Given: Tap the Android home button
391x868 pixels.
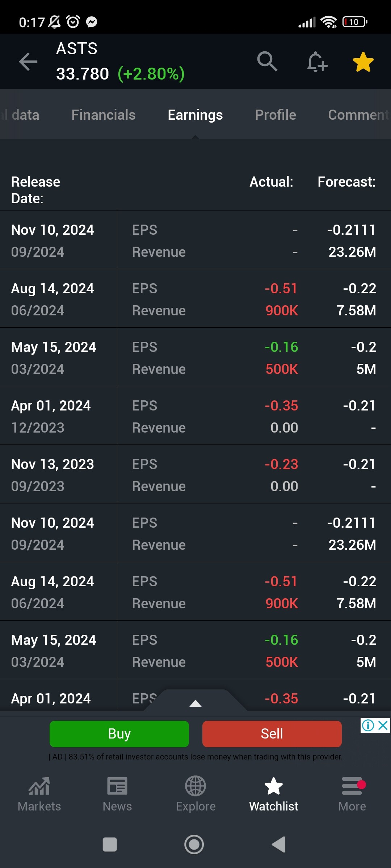Looking at the screenshot, I should (x=194, y=844).
